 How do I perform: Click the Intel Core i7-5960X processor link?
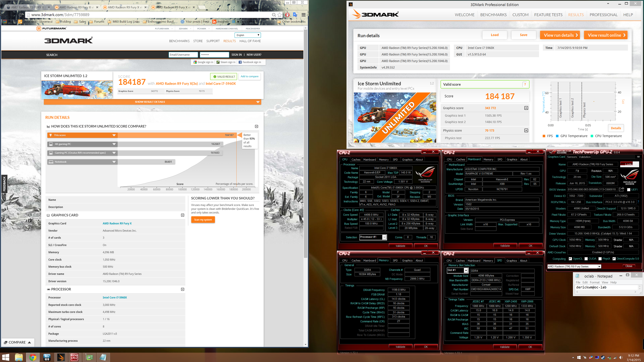pos(115,297)
